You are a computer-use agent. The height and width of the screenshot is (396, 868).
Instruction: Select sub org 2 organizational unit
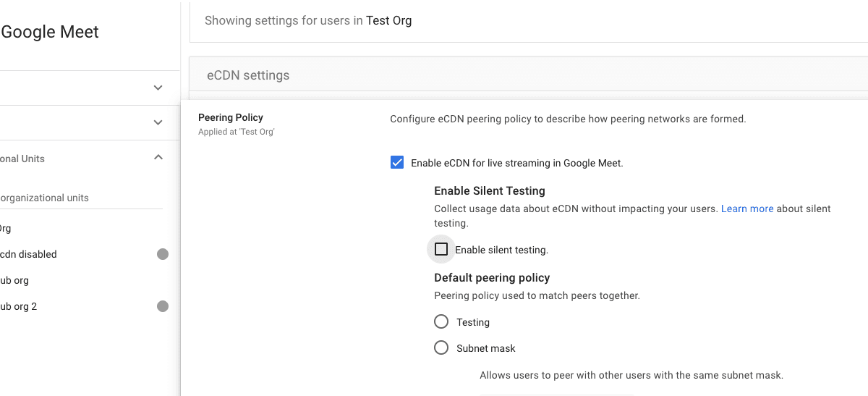pos(19,306)
